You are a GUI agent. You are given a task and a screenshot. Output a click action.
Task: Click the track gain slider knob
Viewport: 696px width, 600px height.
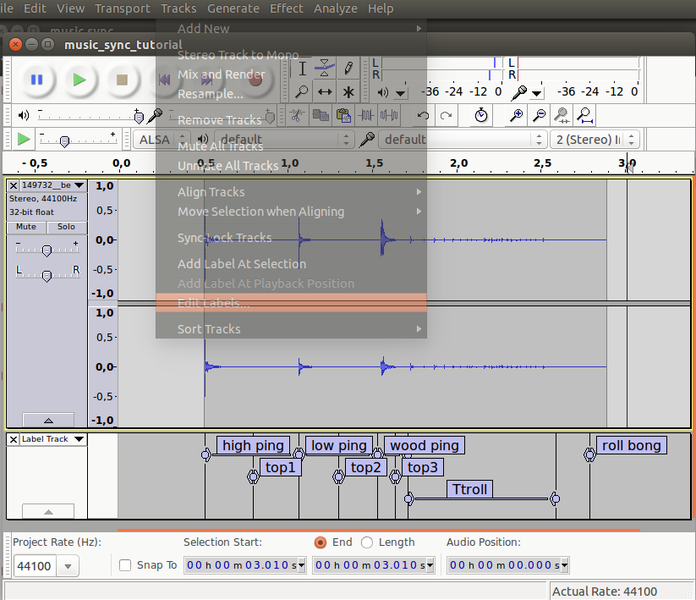tap(47, 251)
